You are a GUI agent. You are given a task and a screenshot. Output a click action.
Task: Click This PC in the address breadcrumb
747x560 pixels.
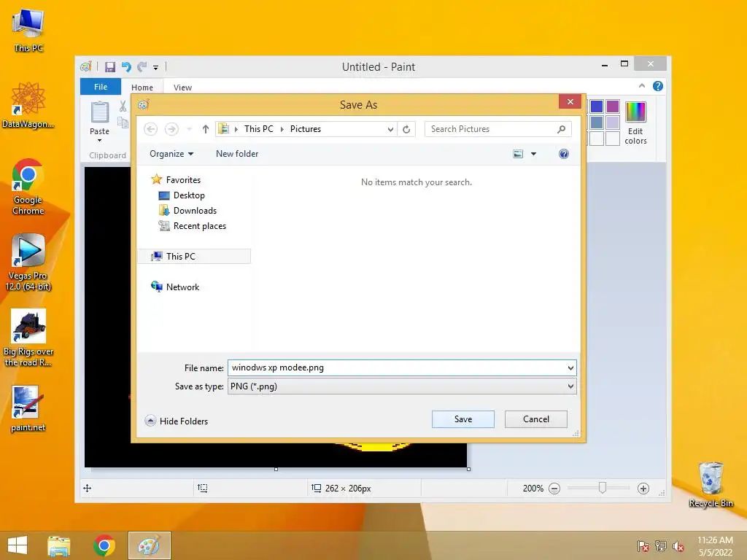[x=259, y=129]
